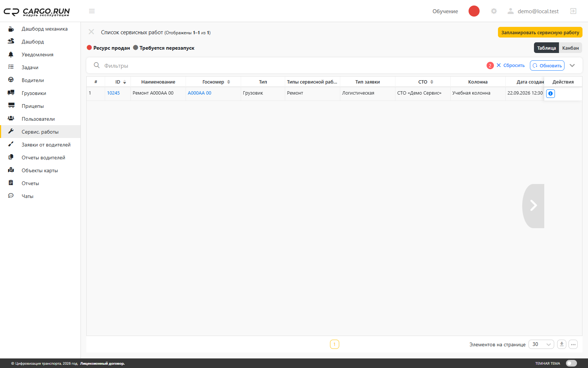Screen dimensions: 588x368
Task: Close the service works list with X
Action: coord(92,32)
